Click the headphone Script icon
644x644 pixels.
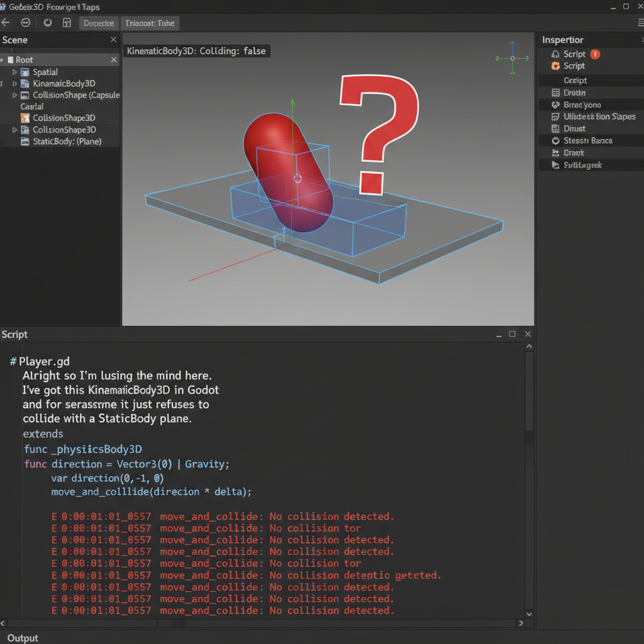555,54
